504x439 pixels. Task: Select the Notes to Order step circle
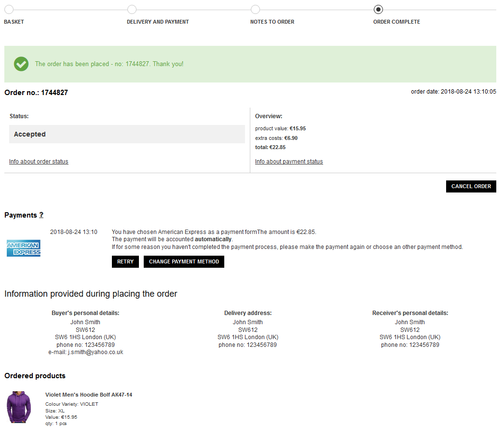[255, 9]
